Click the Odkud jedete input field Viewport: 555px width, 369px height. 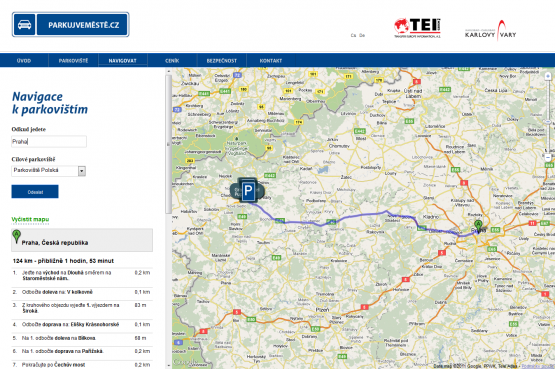[x=49, y=142]
